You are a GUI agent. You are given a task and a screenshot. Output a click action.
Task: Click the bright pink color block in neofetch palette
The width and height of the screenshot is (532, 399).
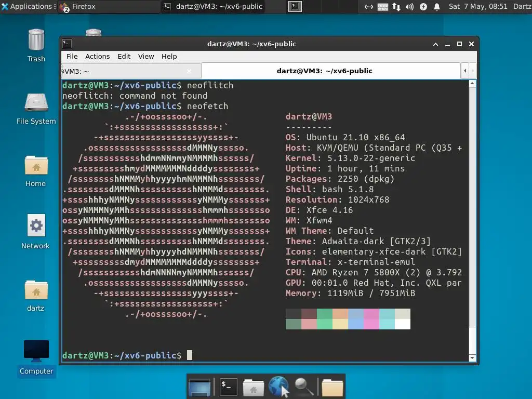tap(371, 324)
